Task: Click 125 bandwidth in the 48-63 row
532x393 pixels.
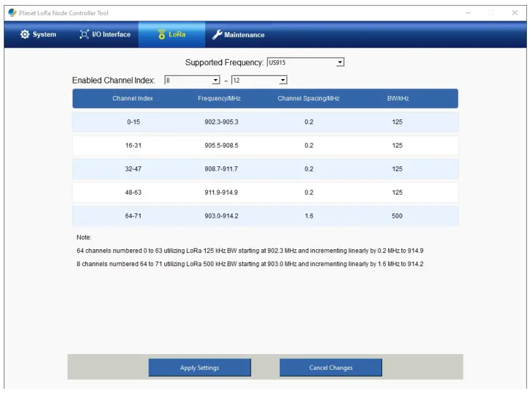Action: click(x=397, y=192)
